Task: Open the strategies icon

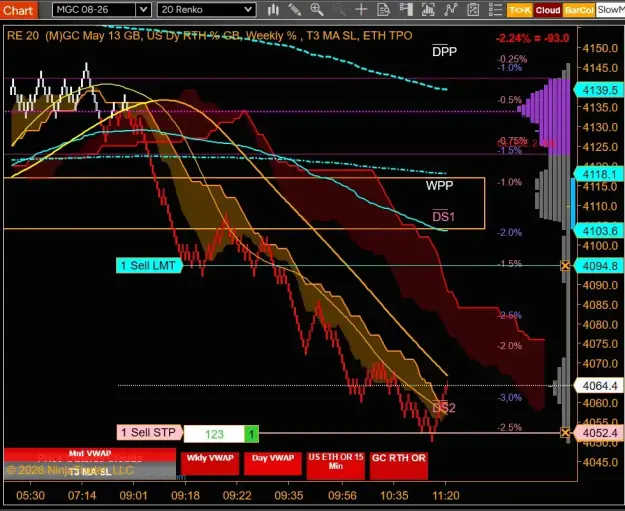Action: [x=473, y=10]
